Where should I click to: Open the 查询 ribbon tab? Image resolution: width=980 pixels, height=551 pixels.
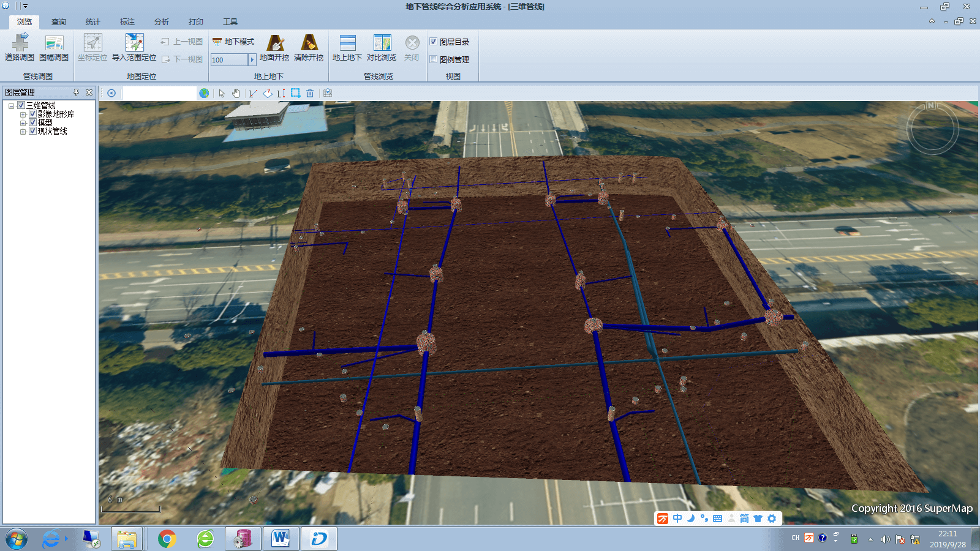[x=59, y=22]
